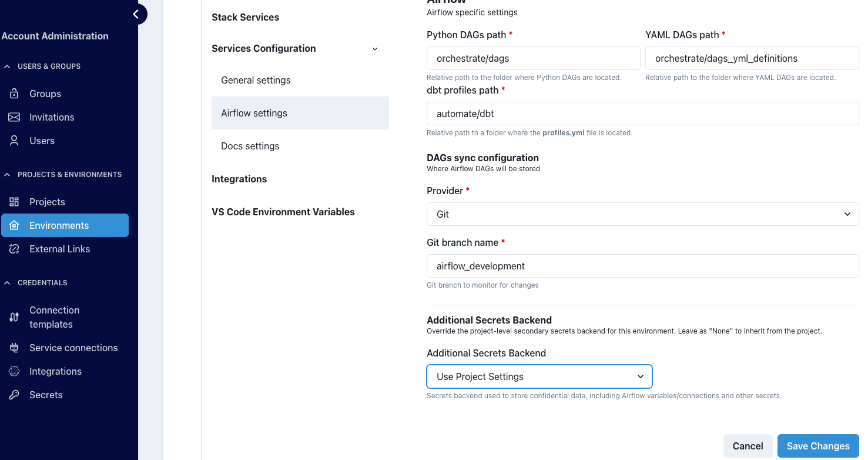The height and width of the screenshot is (460, 868).
Task: Open the Users section
Action: coord(13,141)
